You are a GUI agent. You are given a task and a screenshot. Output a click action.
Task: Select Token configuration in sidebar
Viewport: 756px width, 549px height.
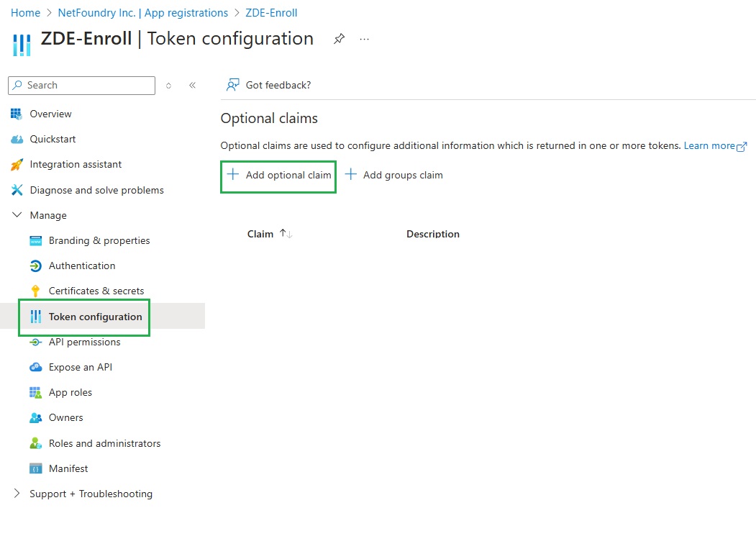[96, 317]
